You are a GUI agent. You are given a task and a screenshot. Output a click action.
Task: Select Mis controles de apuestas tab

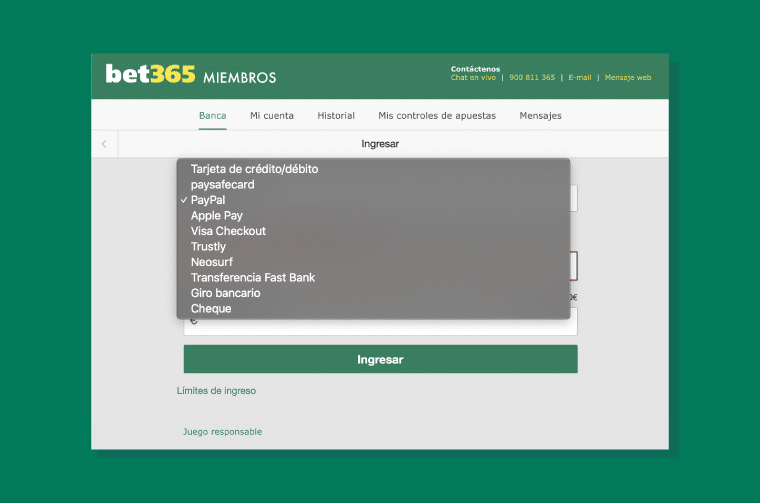click(x=437, y=116)
